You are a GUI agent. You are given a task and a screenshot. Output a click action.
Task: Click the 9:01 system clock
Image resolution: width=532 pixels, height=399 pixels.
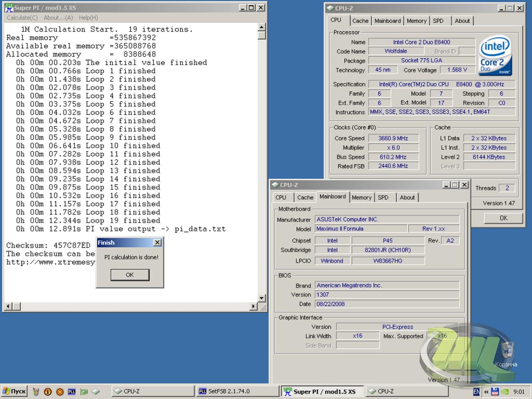[519, 392]
